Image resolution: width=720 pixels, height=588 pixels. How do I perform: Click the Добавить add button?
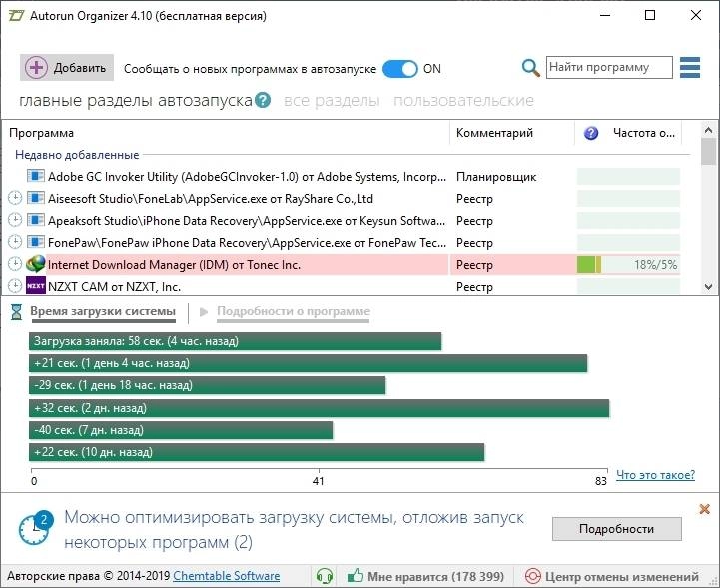[67, 68]
